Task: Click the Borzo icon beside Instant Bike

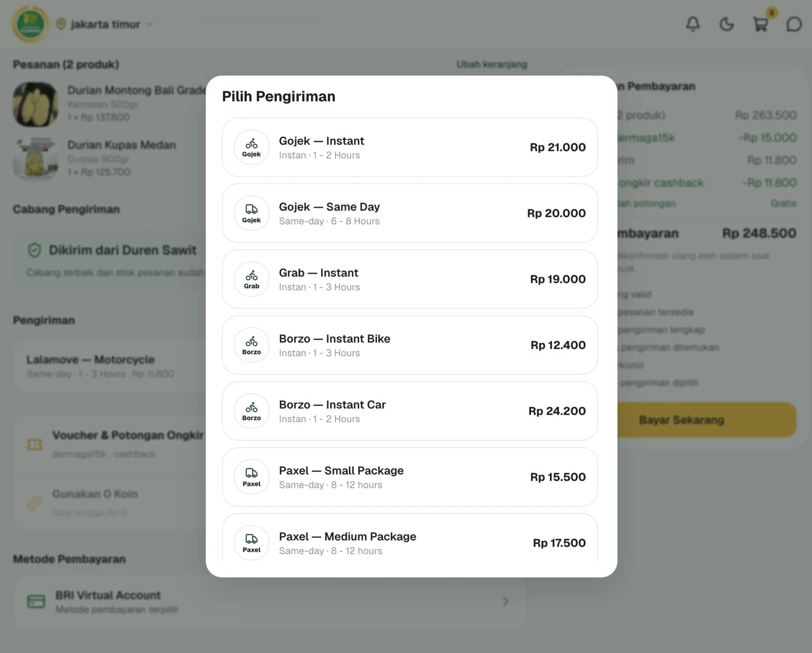Action: [251, 345]
